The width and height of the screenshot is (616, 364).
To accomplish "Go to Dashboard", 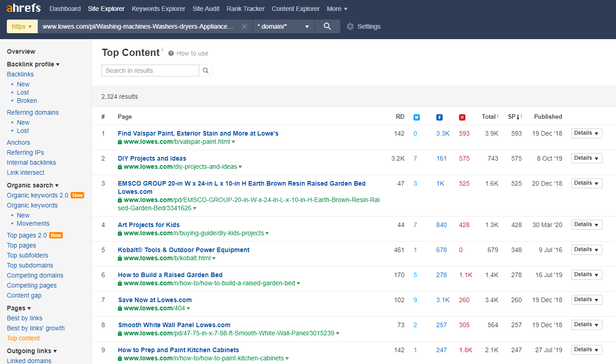I will (65, 9).
